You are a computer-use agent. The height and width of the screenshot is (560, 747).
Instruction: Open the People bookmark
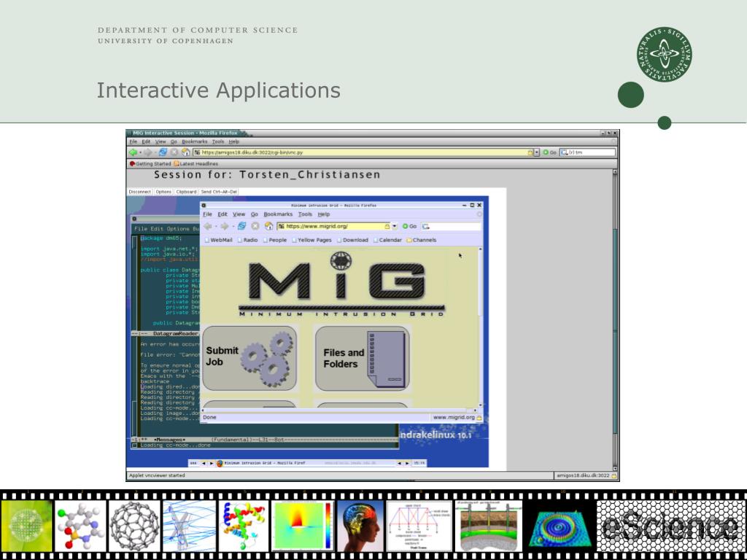click(x=275, y=240)
